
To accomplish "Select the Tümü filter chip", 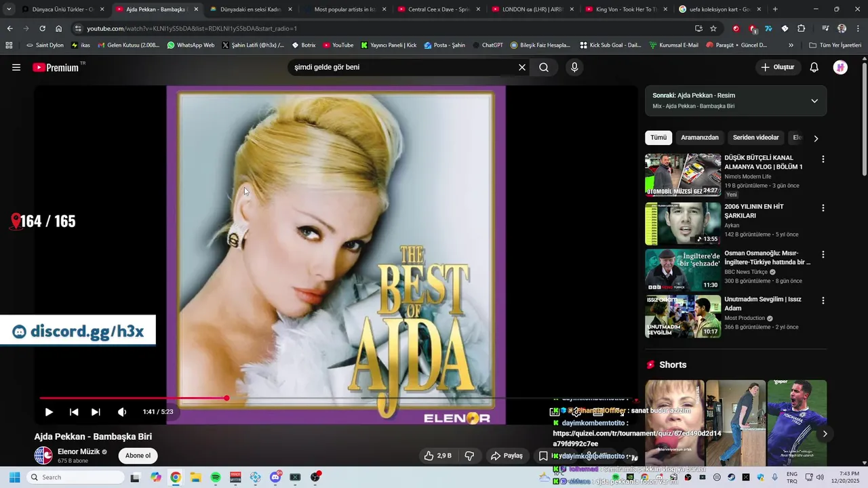I will tap(658, 138).
